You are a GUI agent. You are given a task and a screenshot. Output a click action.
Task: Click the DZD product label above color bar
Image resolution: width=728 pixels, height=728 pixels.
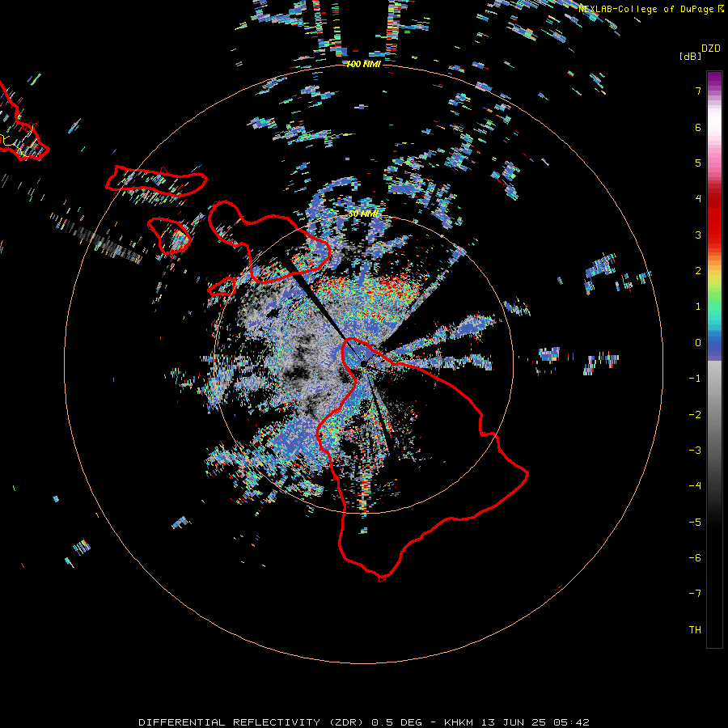tap(711, 49)
